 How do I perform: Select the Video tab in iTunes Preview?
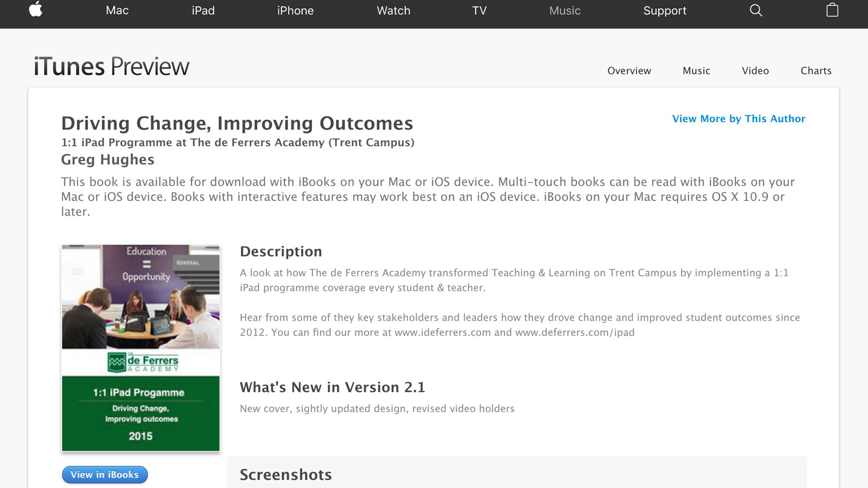(755, 71)
